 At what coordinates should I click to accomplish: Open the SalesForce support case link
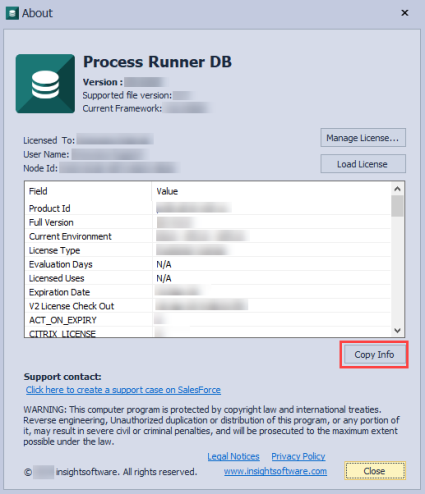tap(123, 390)
